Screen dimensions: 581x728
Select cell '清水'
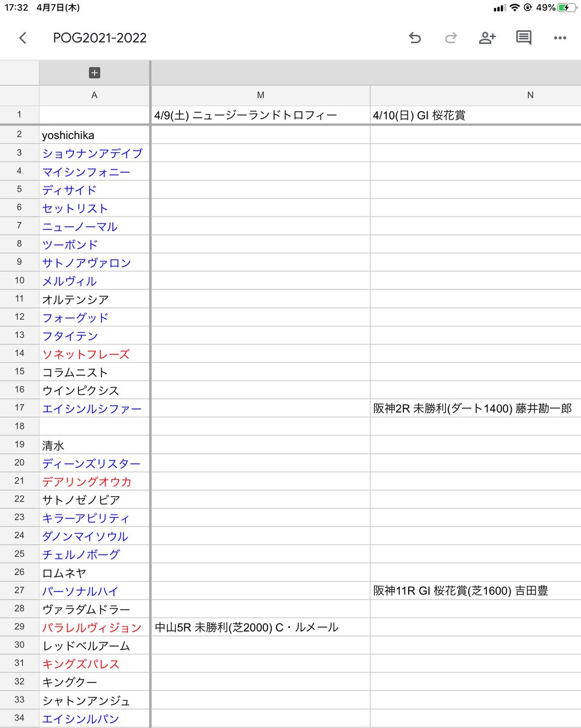(x=94, y=445)
